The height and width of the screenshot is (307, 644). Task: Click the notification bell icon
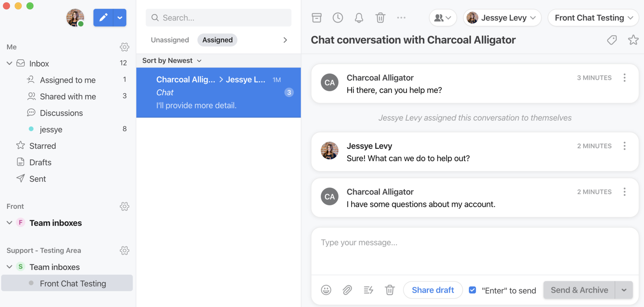coord(359,18)
